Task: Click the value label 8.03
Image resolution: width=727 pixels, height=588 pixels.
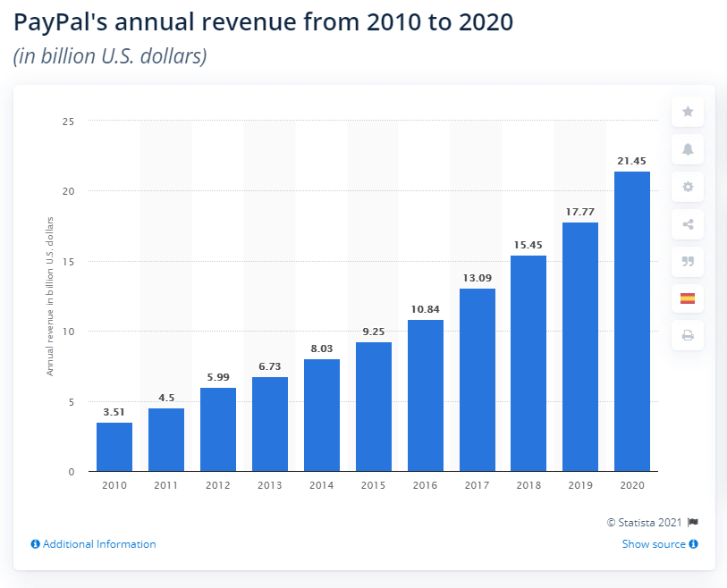Action: (322, 349)
